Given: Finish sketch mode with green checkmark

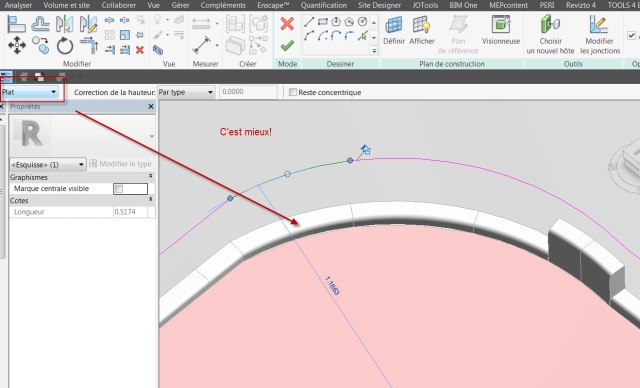Looking at the screenshot, I should [x=287, y=45].
